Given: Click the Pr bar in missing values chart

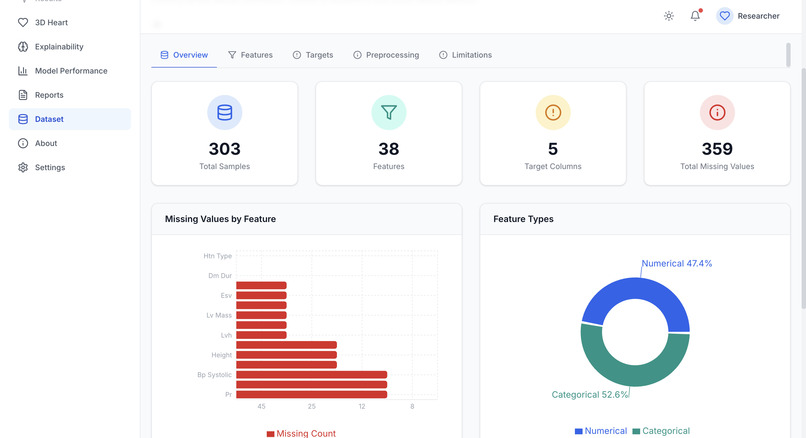Looking at the screenshot, I should pos(312,395).
